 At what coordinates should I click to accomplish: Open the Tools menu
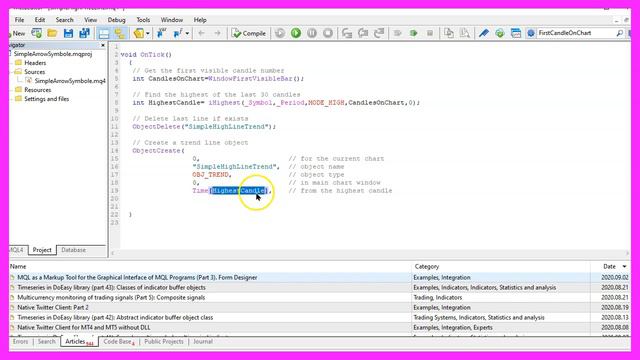coord(143,20)
